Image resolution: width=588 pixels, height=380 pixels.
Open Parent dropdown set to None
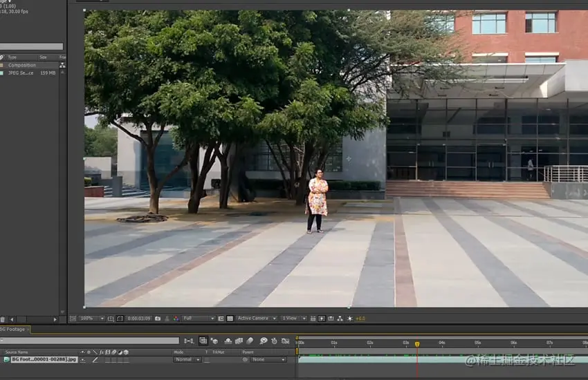click(x=268, y=359)
